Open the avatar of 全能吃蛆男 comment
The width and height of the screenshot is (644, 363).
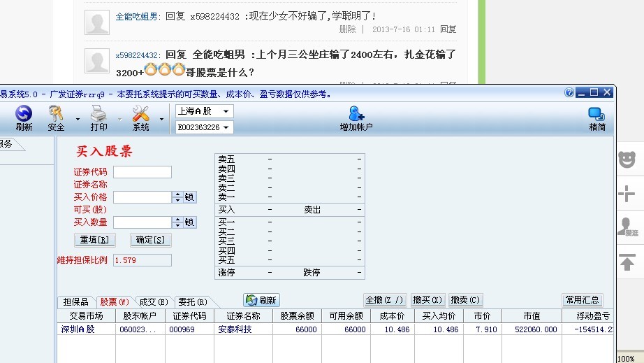(x=97, y=22)
